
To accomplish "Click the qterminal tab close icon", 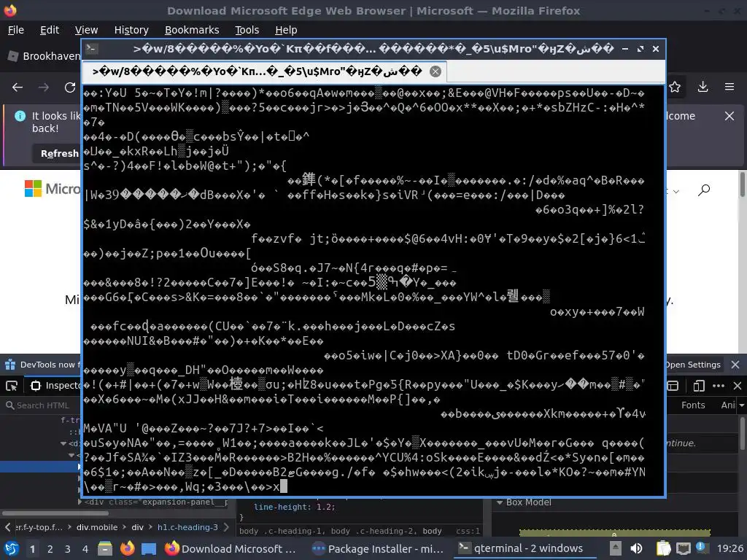I will click(x=436, y=71).
